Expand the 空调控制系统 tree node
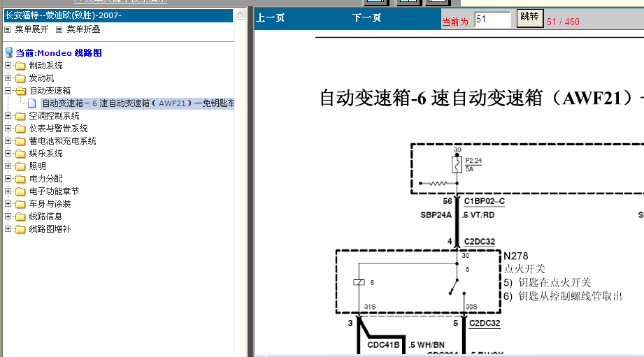 tap(8, 116)
